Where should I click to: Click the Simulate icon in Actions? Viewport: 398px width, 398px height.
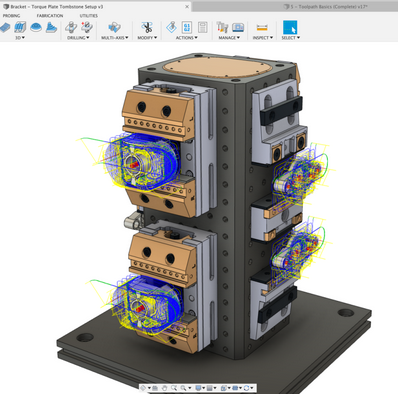tap(172, 27)
